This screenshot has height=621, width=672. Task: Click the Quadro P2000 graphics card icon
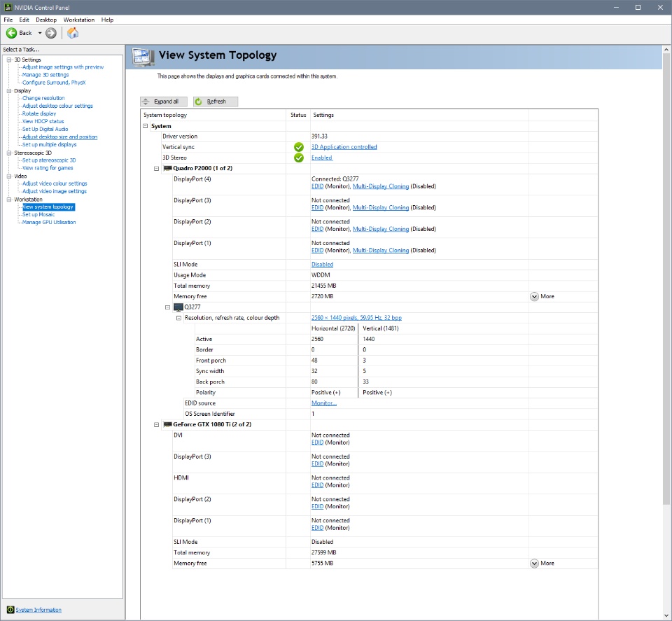(x=167, y=169)
